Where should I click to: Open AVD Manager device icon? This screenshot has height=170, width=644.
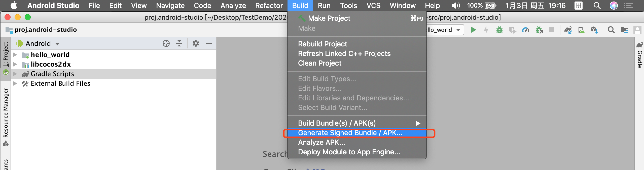(581, 30)
